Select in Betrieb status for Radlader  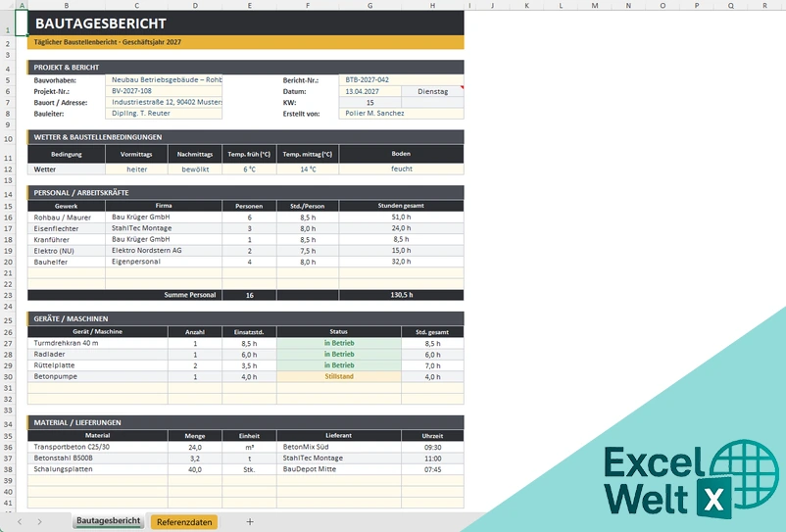pyautogui.click(x=339, y=354)
